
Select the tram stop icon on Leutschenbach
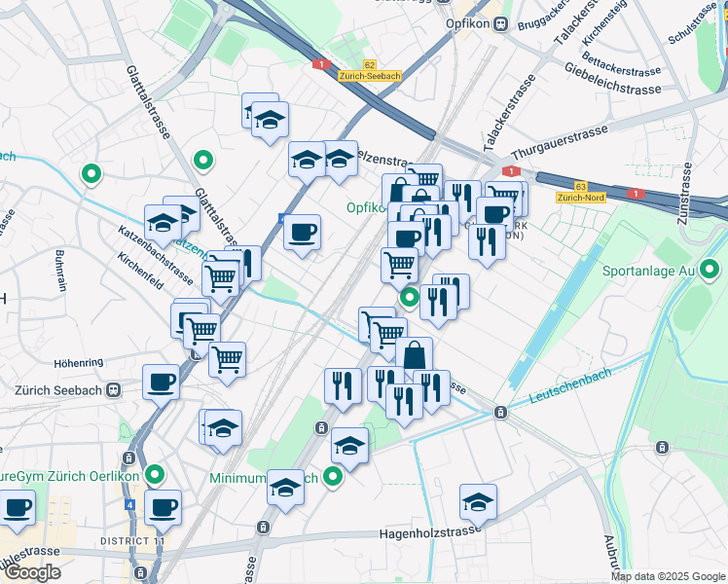click(500, 413)
